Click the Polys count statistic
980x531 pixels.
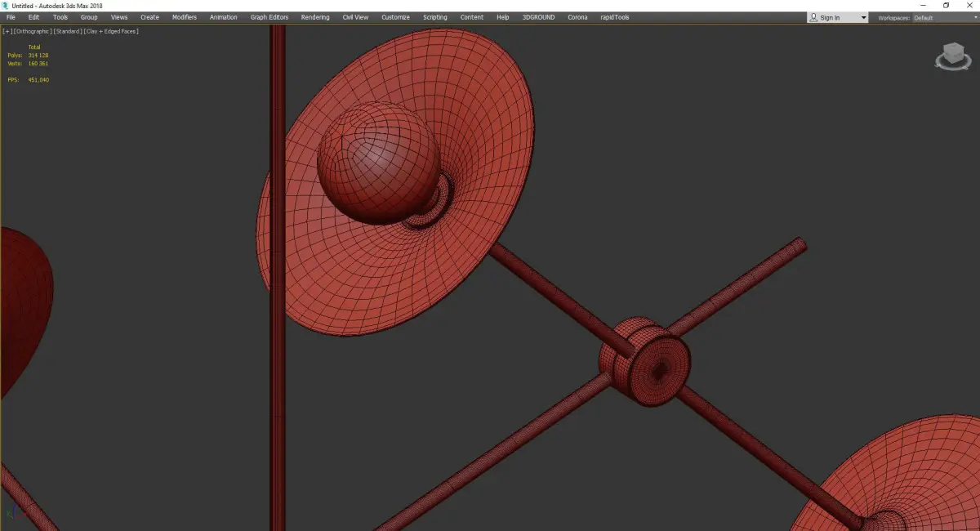tap(28, 56)
